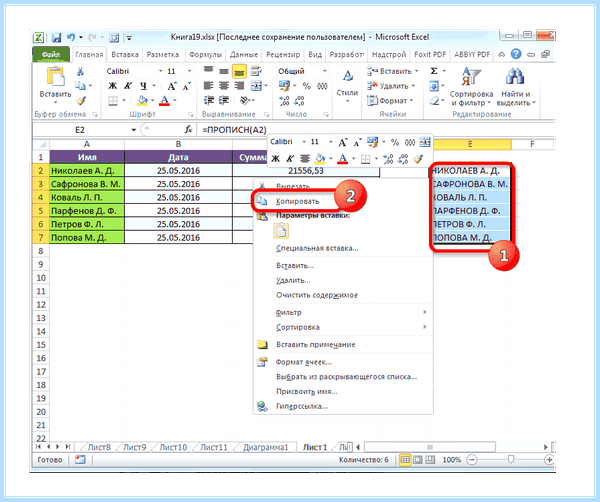Click the Cut scissors icon in ribbon
This screenshot has height=502, width=600.
pos(80,72)
